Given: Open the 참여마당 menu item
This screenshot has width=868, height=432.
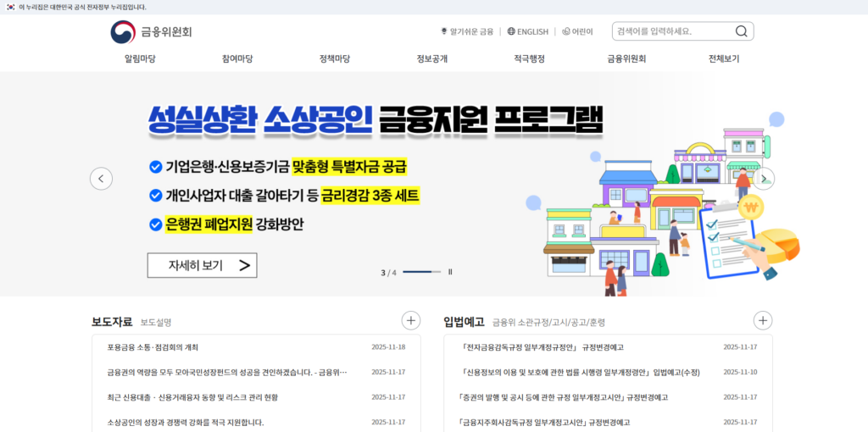Looking at the screenshot, I should coord(237,58).
